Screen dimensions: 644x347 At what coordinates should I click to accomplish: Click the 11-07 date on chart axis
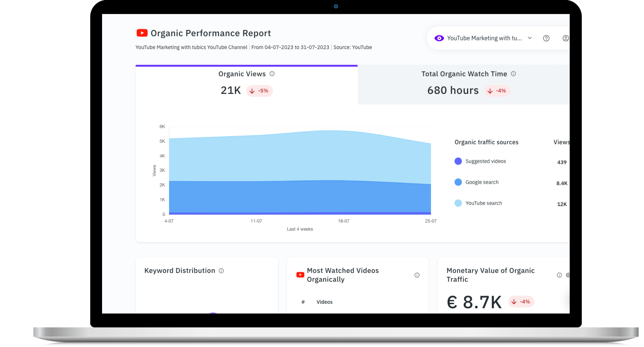pos(256,221)
